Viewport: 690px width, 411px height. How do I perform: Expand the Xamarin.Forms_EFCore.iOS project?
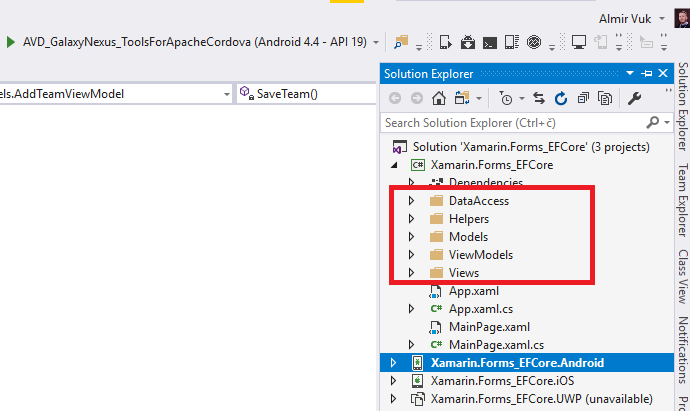coord(393,381)
